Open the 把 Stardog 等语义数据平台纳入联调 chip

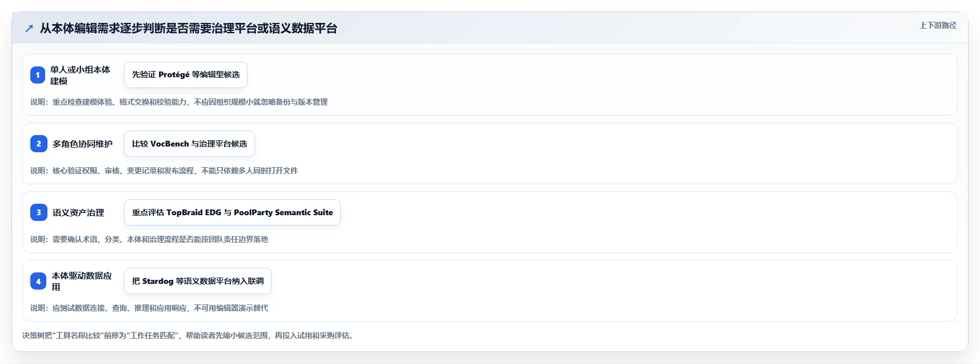(198, 281)
